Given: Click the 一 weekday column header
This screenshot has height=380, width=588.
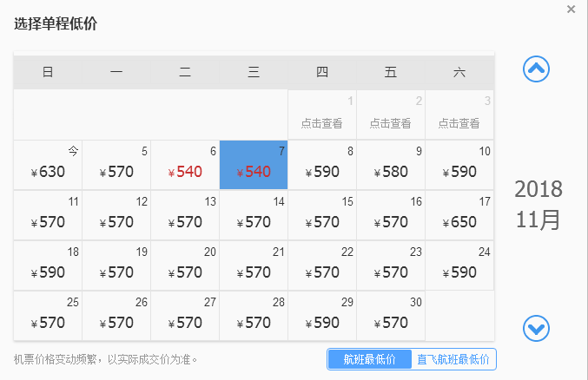Looking at the screenshot, I should tap(116, 72).
